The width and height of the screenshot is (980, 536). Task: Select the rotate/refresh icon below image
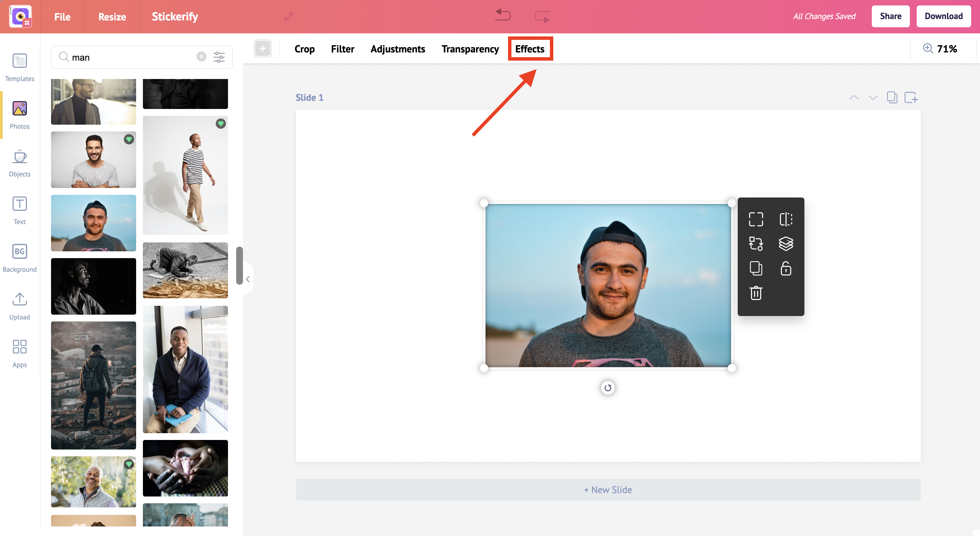607,388
